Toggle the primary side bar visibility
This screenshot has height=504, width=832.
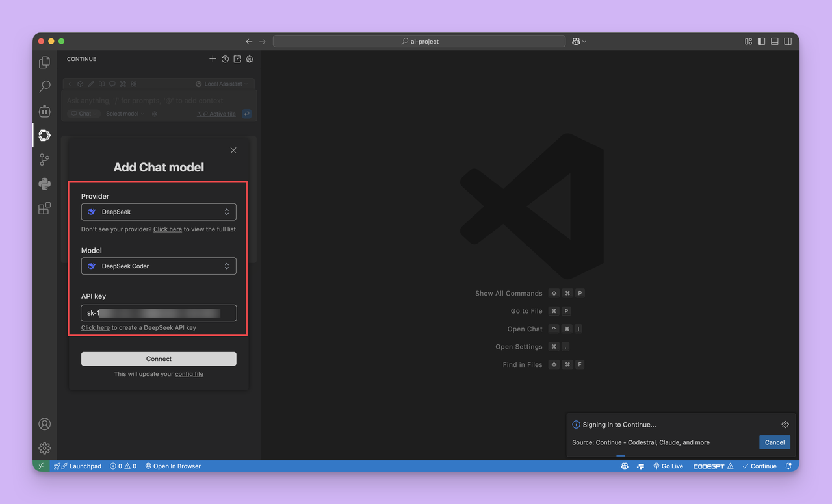[761, 40]
